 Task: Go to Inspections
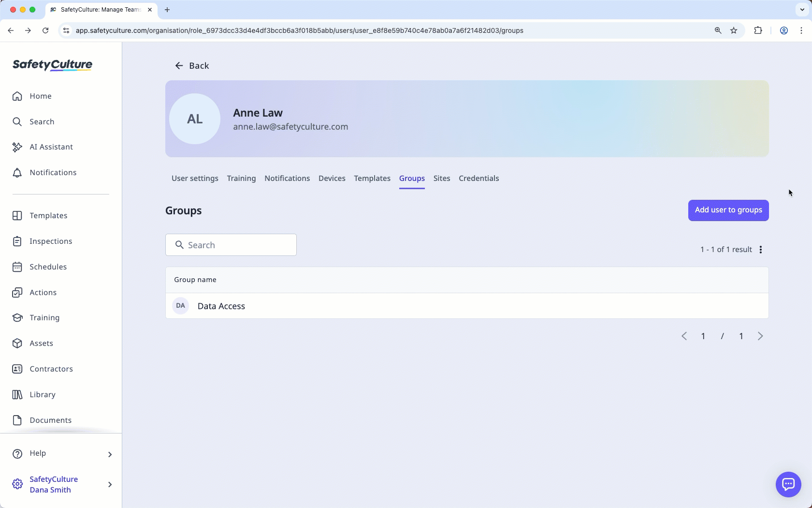[x=42, y=241]
